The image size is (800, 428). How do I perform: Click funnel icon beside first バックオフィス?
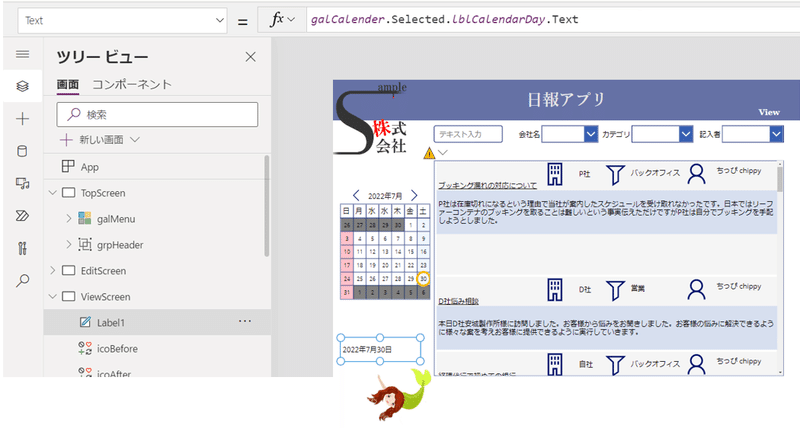[x=615, y=174]
